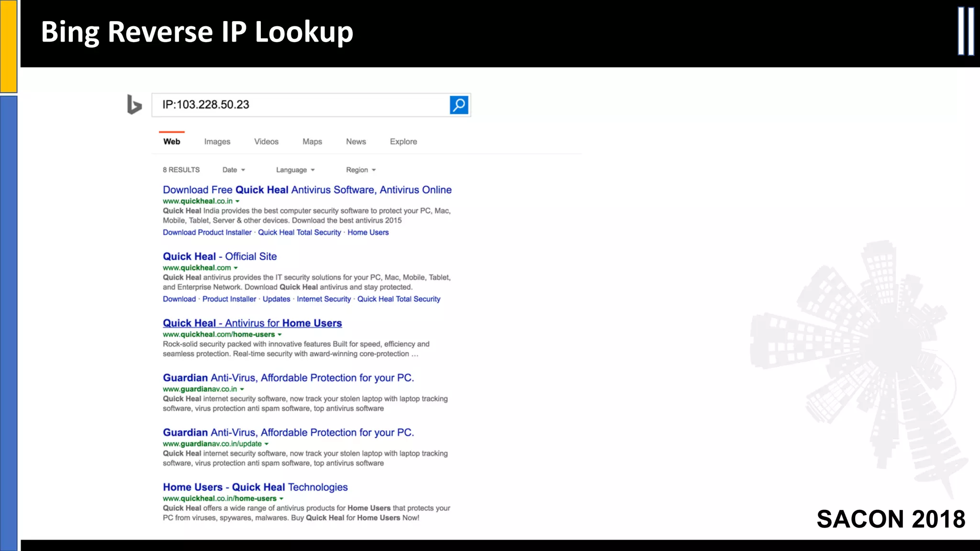Click the www.guardianav.co.in/update URL text
This screenshot has width=980, height=551.
[x=212, y=444]
